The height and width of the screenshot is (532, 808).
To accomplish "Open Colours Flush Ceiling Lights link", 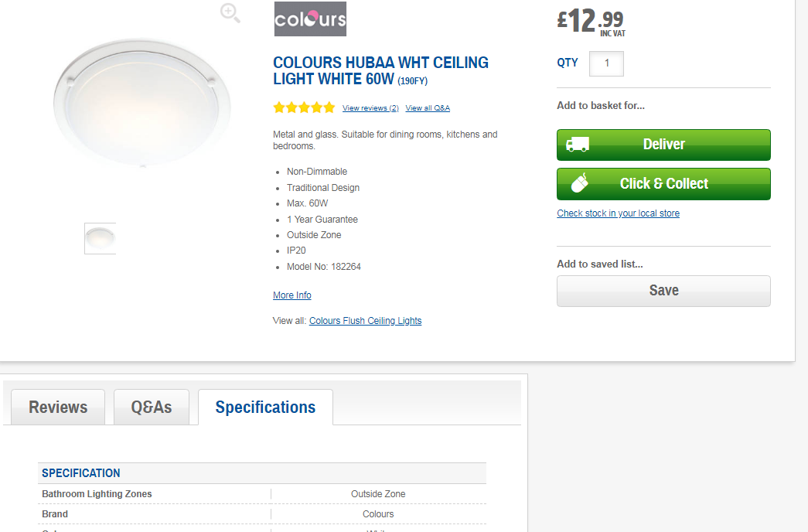I will (366, 321).
